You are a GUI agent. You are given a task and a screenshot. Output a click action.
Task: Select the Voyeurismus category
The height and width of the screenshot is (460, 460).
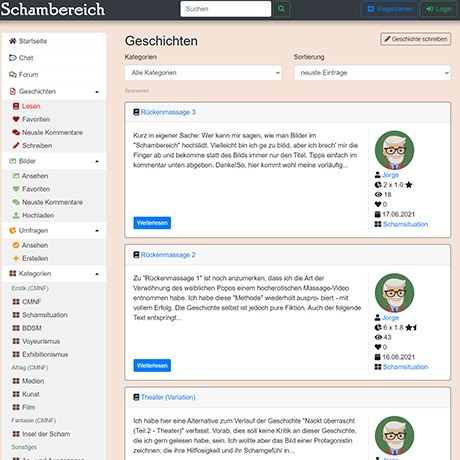coord(36,341)
